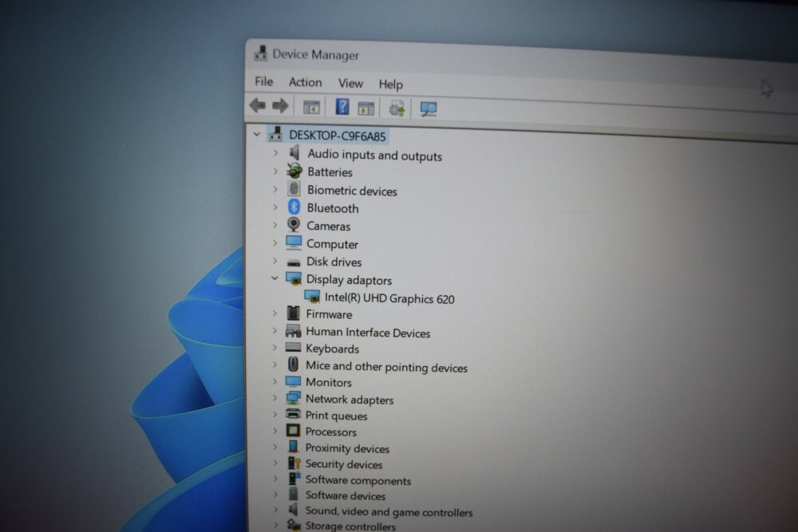Open the View menu
Viewport: 798px width, 532px height.
350,84
